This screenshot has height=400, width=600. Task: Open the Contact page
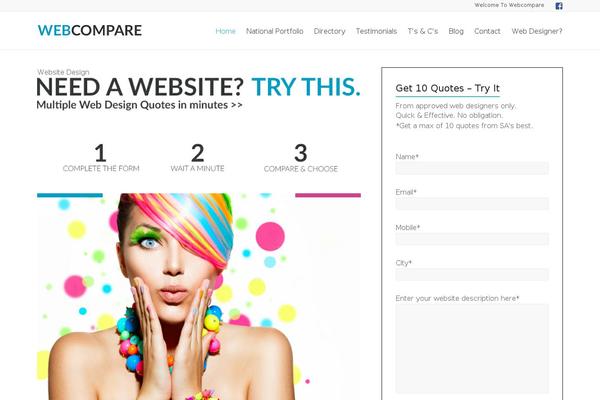[487, 31]
